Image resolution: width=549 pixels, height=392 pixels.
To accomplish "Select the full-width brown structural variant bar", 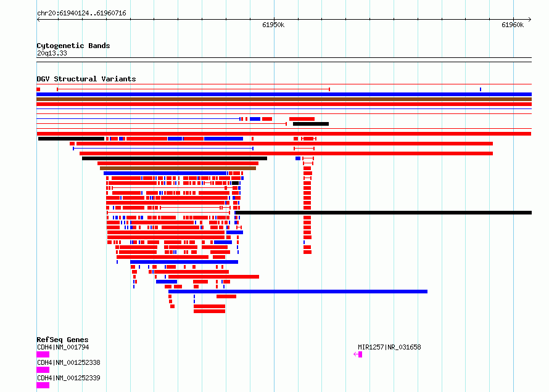I will (284, 99).
